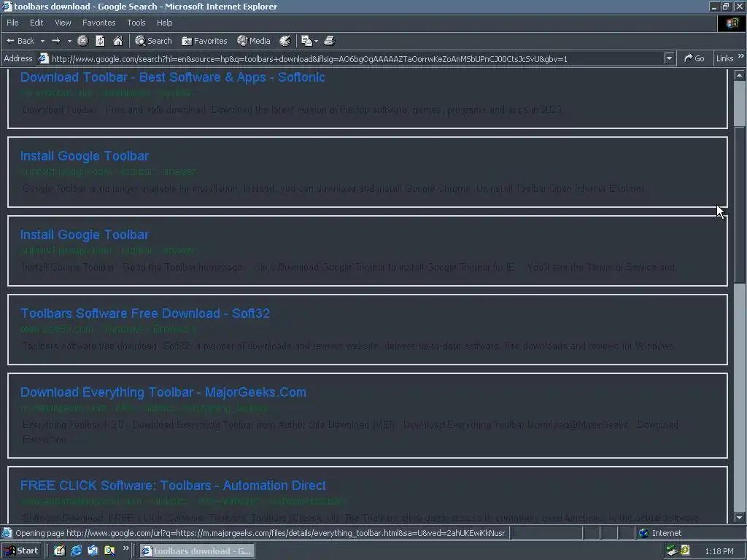
Task: Click the page icon in Address bar
Action: click(x=43, y=58)
